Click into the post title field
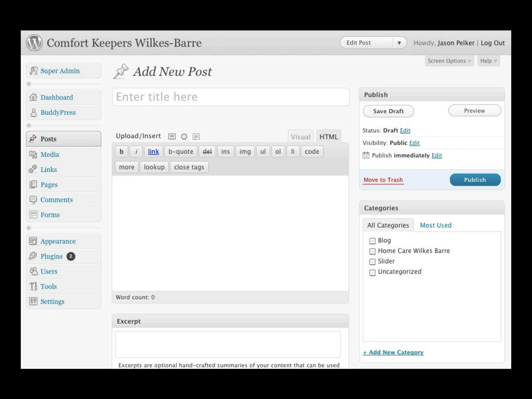 tap(231, 97)
